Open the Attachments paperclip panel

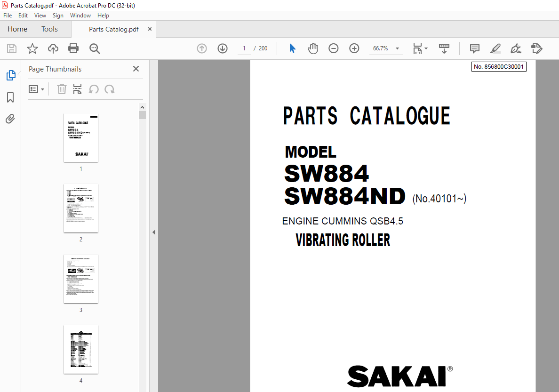(x=10, y=119)
